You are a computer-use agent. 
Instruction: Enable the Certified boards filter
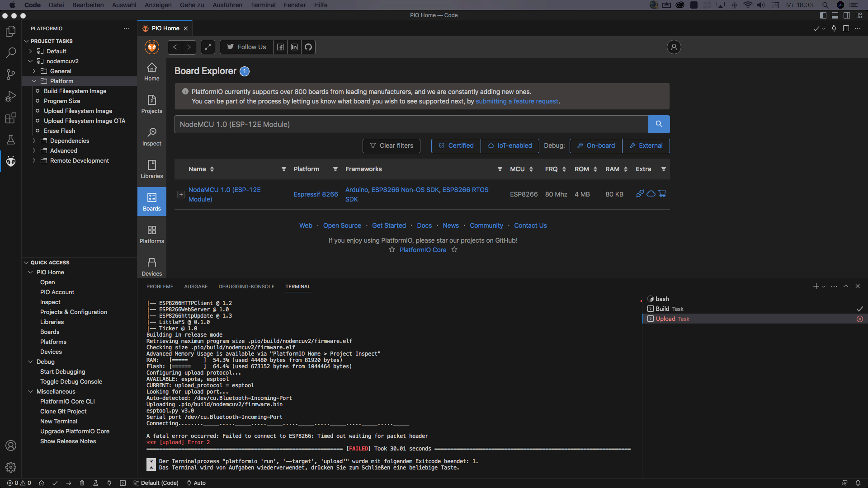click(x=456, y=145)
